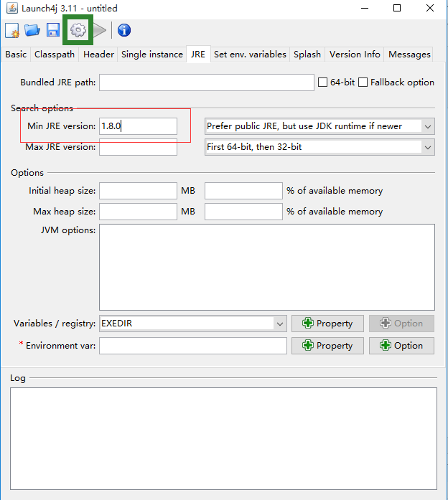The height and width of the screenshot is (500, 448).
Task: Click Initial heap size percent of memory field
Action: click(243, 191)
